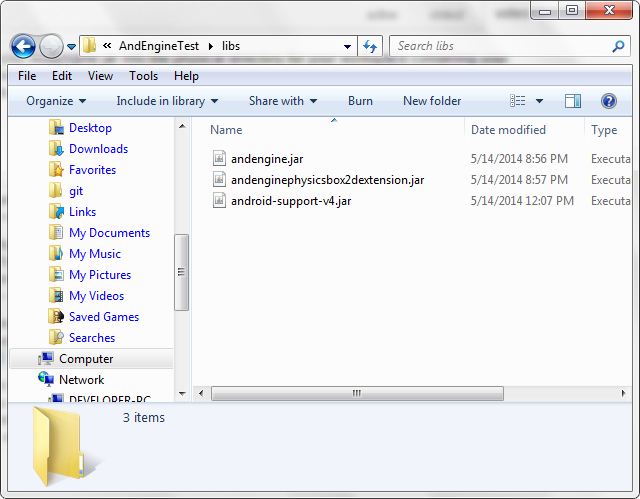Open the Help menu

(186, 76)
